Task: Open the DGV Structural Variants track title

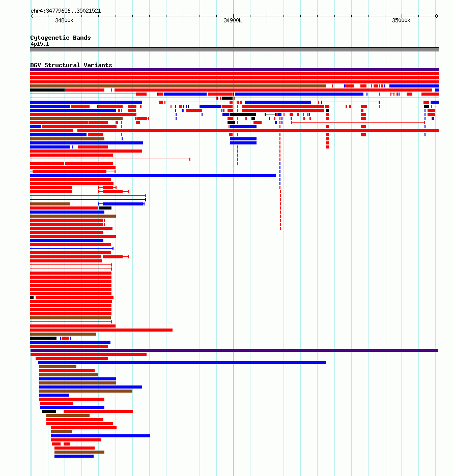Action: pos(71,65)
